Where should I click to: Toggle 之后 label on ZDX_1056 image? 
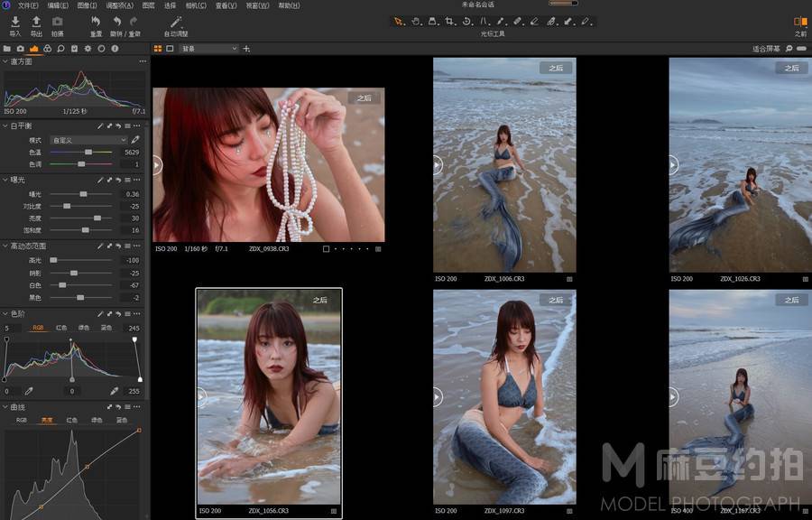[319, 301]
